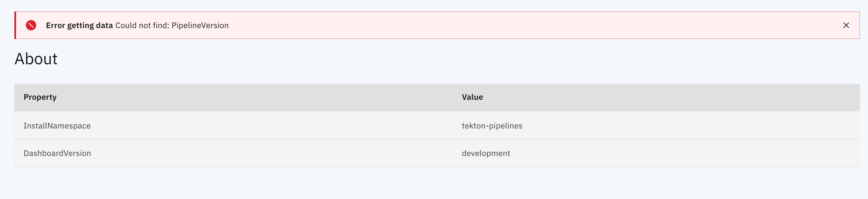Select the 'development' value cell
This screenshot has width=868, height=199.
pos(486,153)
